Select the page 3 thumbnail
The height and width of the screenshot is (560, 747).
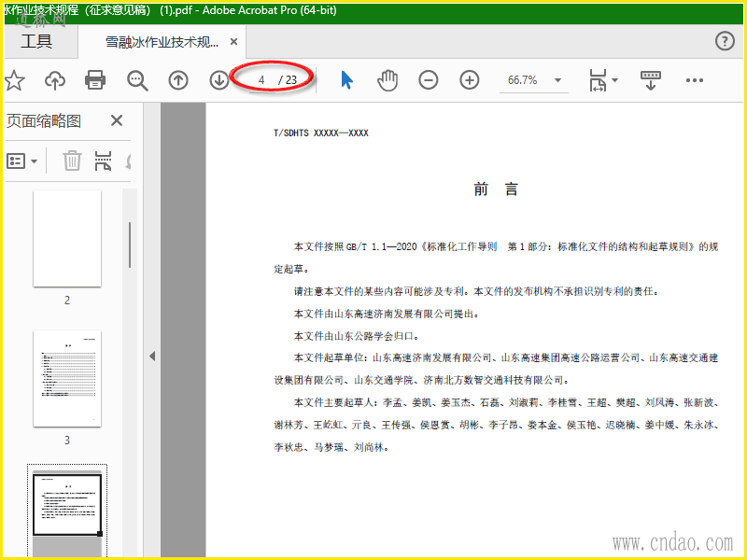tap(67, 379)
